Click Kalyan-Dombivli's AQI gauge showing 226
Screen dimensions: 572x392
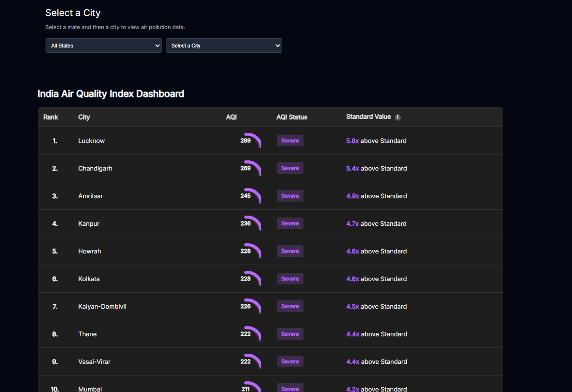point(251,307)
